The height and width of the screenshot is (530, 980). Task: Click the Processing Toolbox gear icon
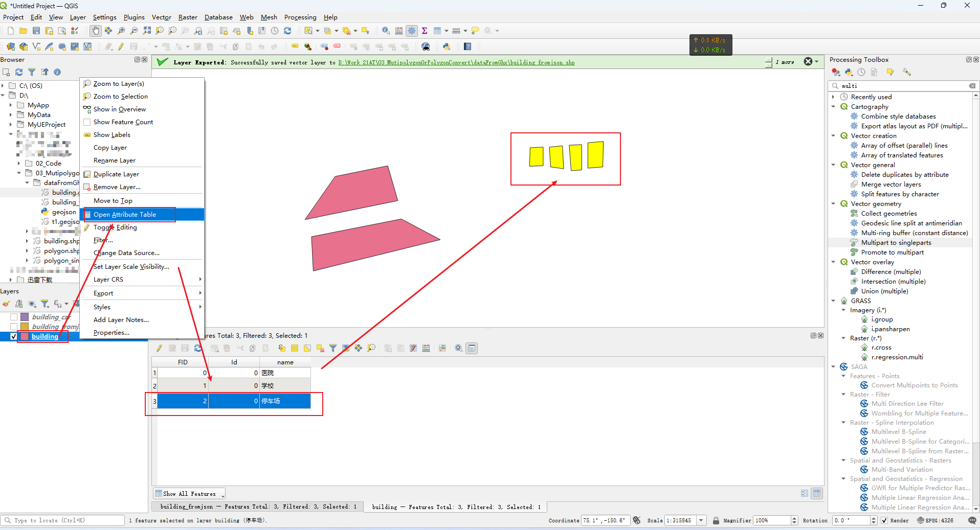click(x=412, y=31)
